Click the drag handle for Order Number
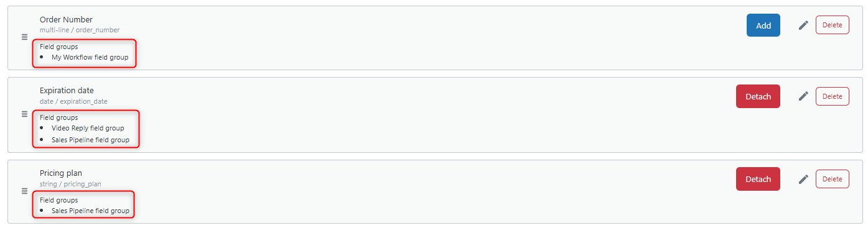The height and width of the screenshot is (228, 868). [x=25, y=38]
